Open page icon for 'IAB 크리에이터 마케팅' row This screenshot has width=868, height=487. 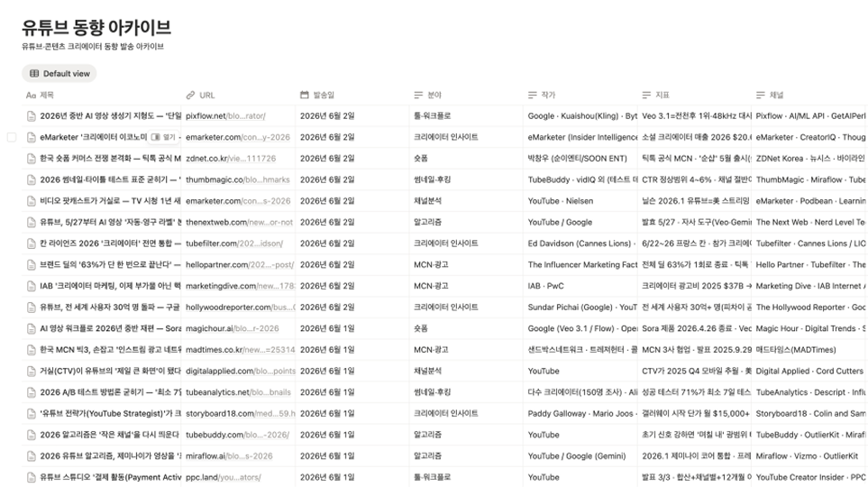32,287
